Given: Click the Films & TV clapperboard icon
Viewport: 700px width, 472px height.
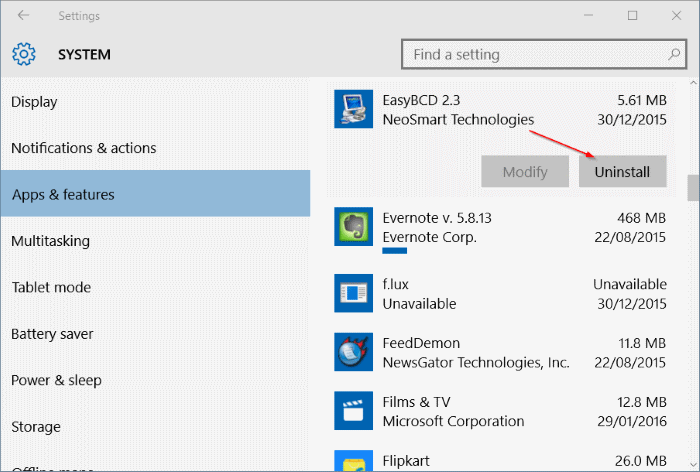Looking at the screenshot, I should (354, 410).
